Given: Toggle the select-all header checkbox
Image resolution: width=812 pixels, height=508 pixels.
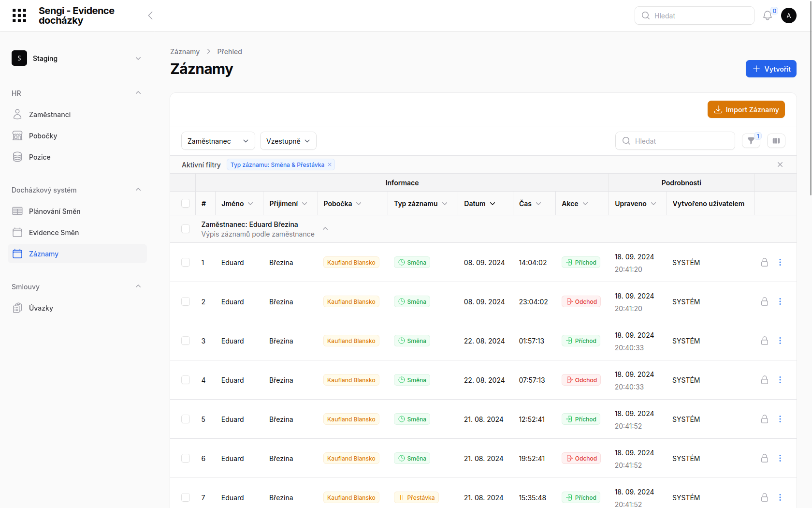Looking at the screenshot, I should pyautogui.click(x=186, y=203).
